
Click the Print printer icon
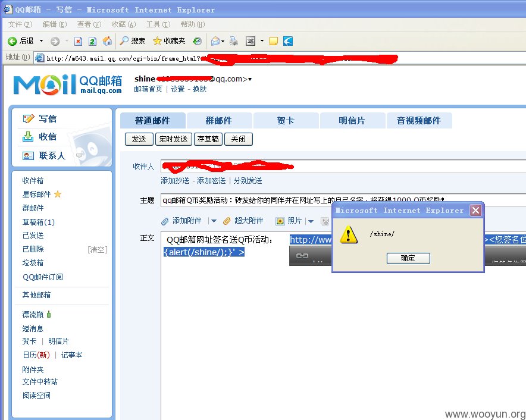click(233, 41)
